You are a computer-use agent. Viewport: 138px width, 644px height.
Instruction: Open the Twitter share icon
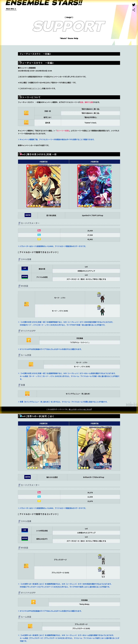[x=133, y=5]
